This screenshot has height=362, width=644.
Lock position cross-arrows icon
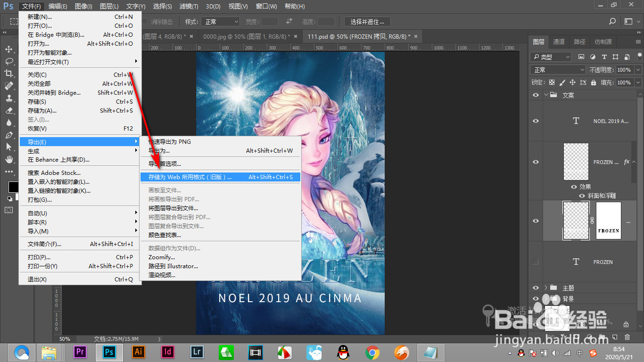pos(572,82)
